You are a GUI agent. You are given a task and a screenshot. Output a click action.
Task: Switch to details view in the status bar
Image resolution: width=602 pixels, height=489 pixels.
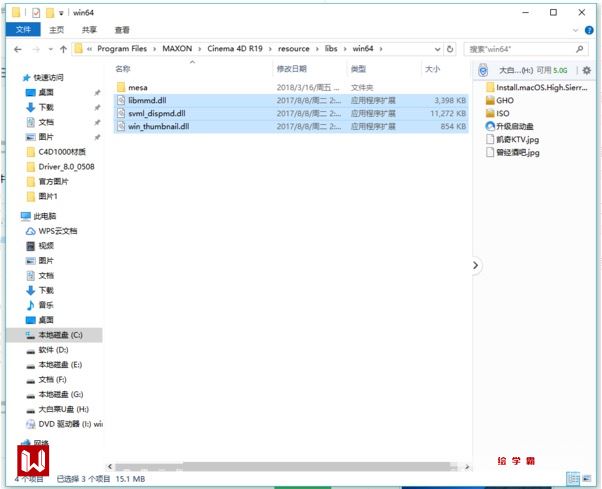573,478
